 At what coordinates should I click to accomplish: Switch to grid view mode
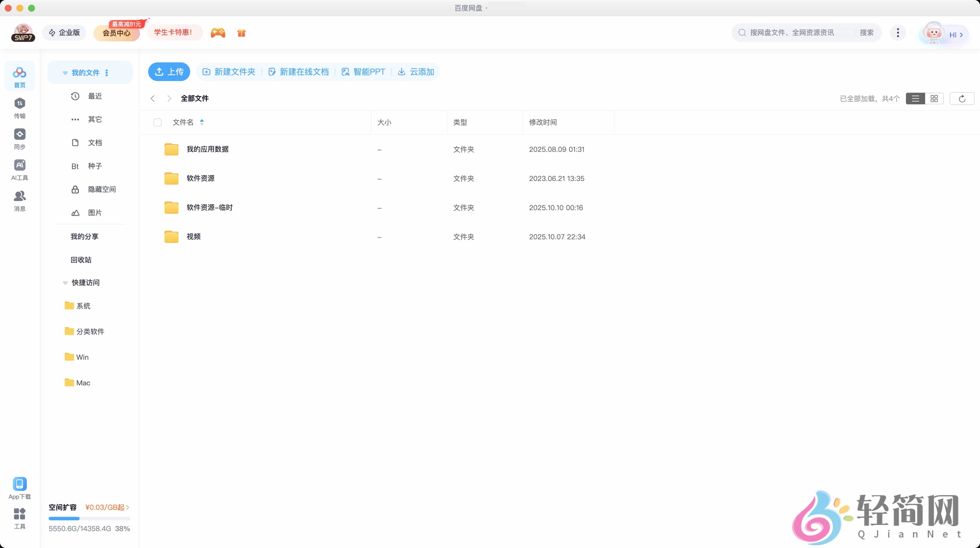coord(934,99)
